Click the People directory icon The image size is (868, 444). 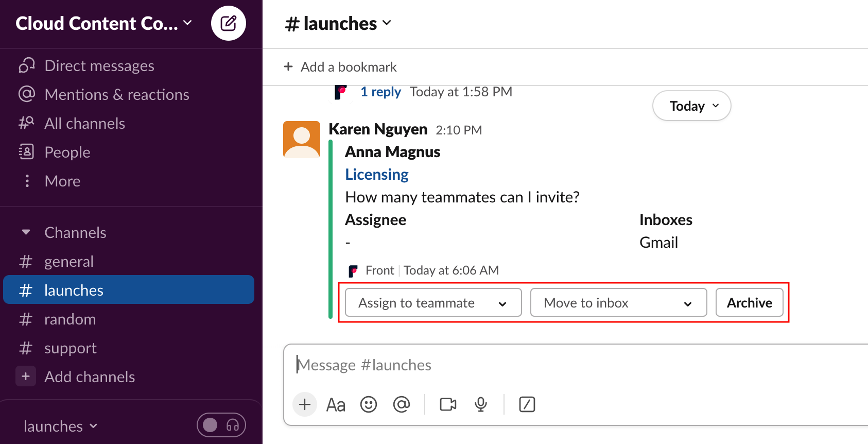coord(26,152)
